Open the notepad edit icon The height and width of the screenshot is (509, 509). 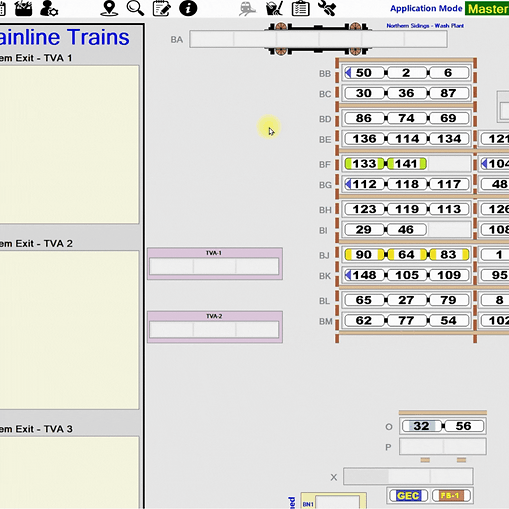[x=162, y=8]
